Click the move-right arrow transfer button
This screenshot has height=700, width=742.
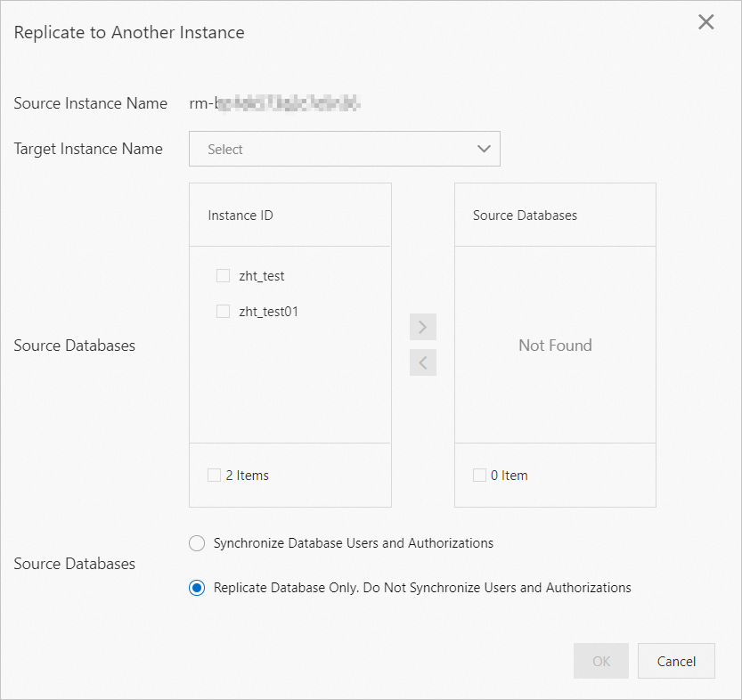pos(423,327)
